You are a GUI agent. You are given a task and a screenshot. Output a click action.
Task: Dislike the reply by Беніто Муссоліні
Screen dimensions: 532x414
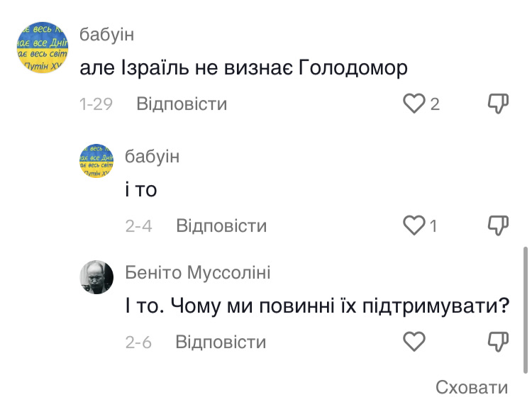coord(499,342)
